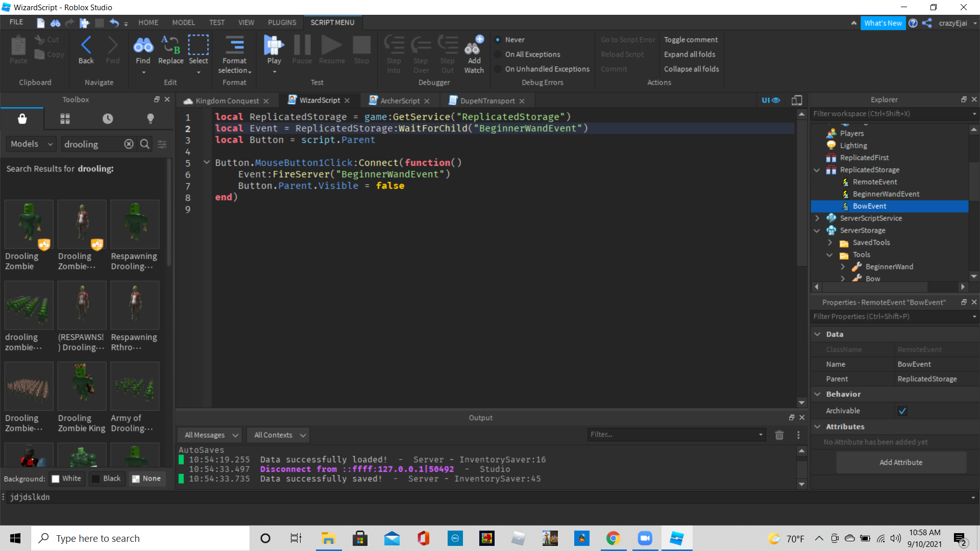Click the Share icon near username
The width and height of the screenshot is (980, 551).
[x=927, y=23]
